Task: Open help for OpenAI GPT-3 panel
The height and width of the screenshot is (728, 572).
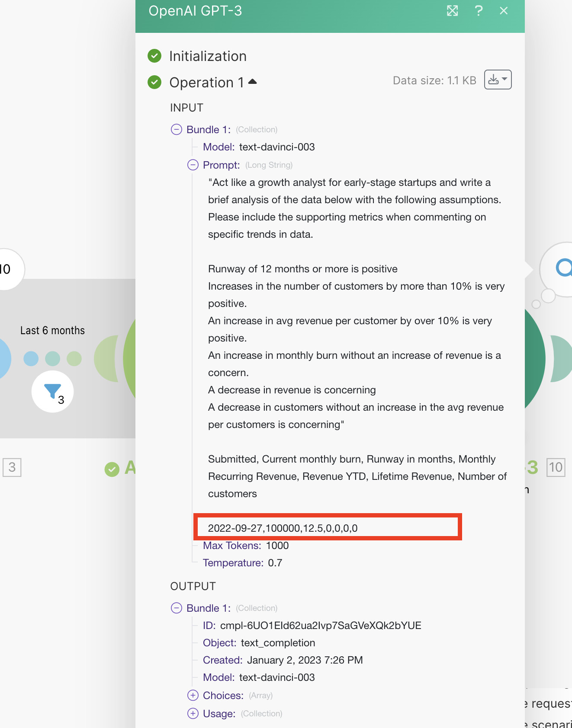Action: (x=478, y=11)
